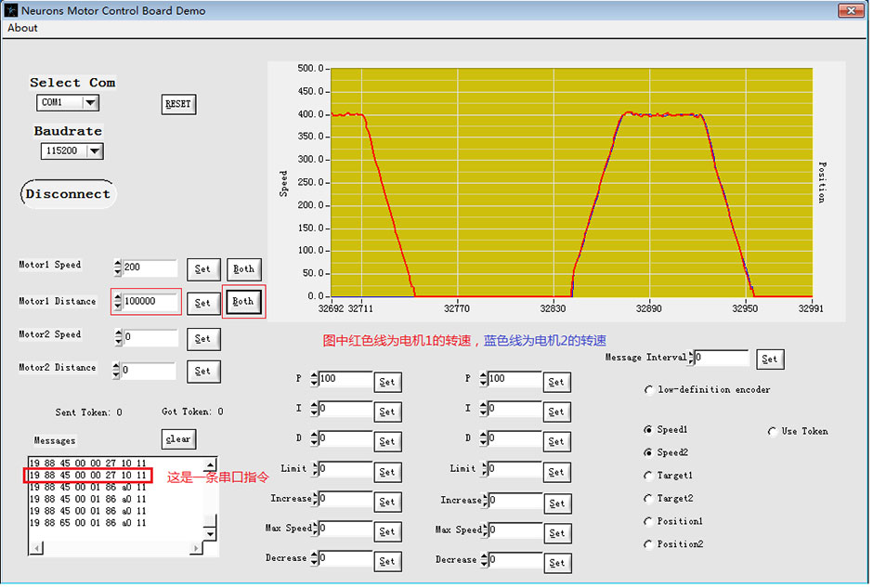Click Set for Limit in left PID column
Viewport: 873px width, 588px height.
coord(387,472)
